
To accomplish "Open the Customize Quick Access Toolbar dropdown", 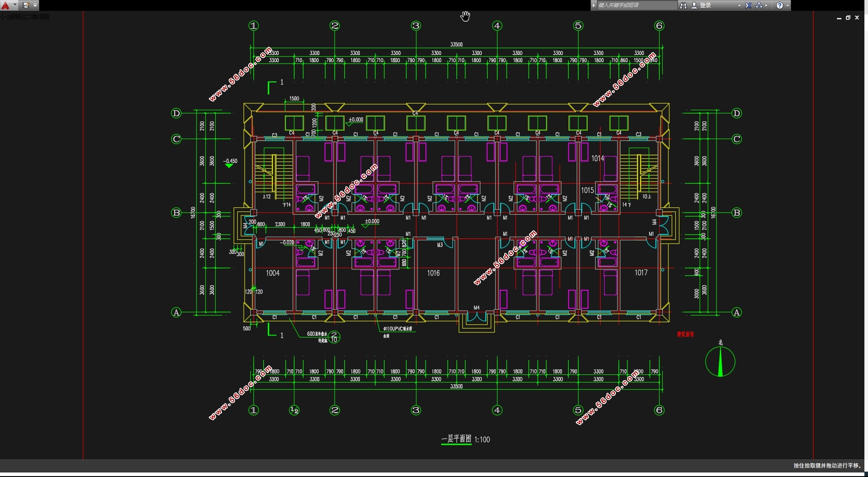I will [x=35, y=5].
